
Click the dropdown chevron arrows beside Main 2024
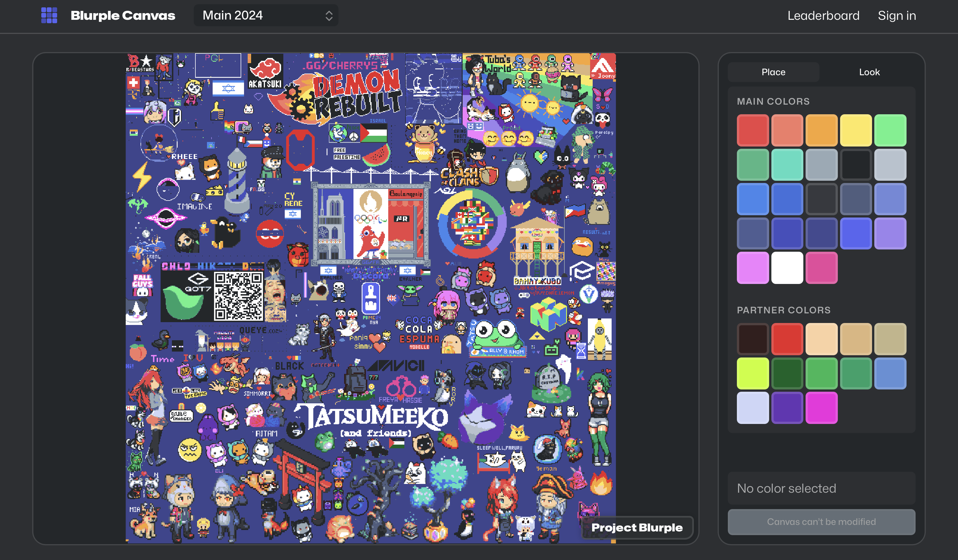coord(329,16)
